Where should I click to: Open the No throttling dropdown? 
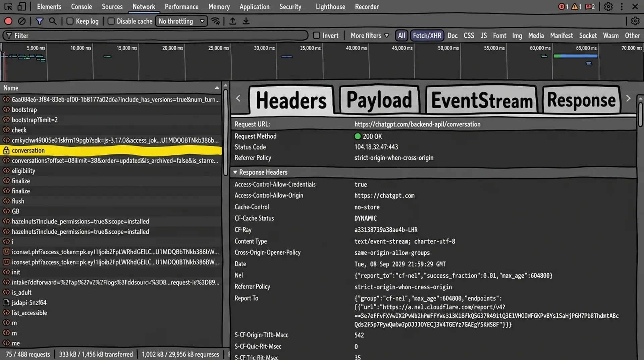pos(181,21)
